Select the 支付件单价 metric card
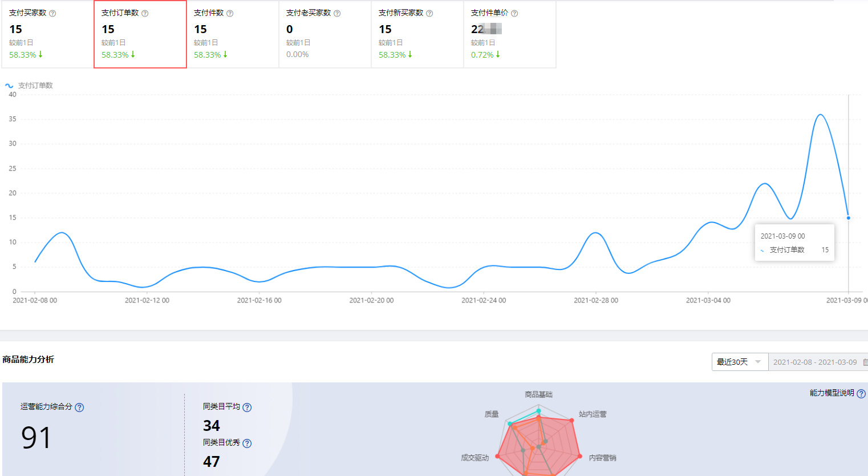 point(510,34)
